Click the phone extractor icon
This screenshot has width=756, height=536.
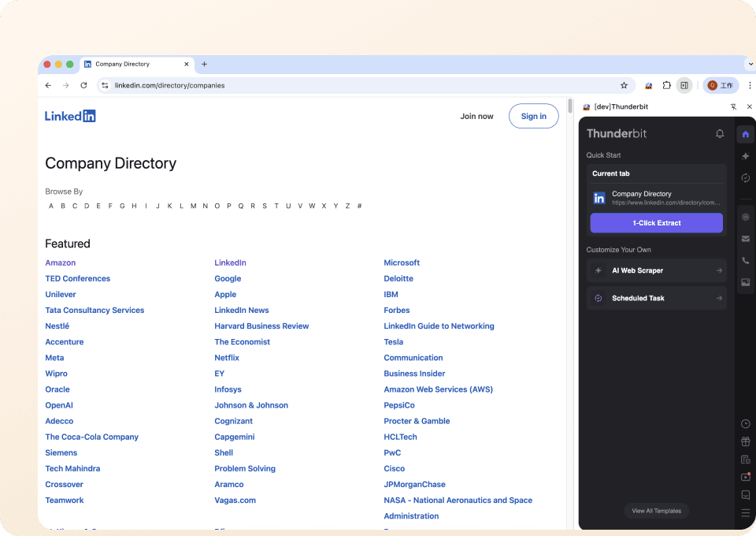tap(745, 260)
